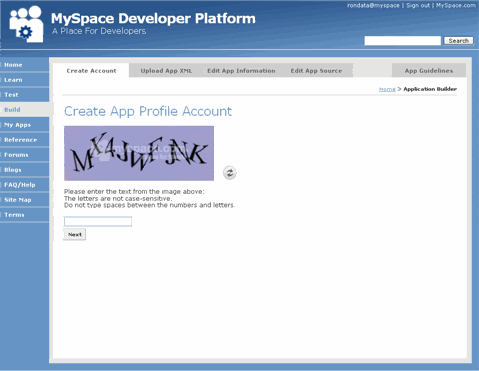Switch to the Upload App XML tab
The image size is (479, 371).
(x=166, y=71)
